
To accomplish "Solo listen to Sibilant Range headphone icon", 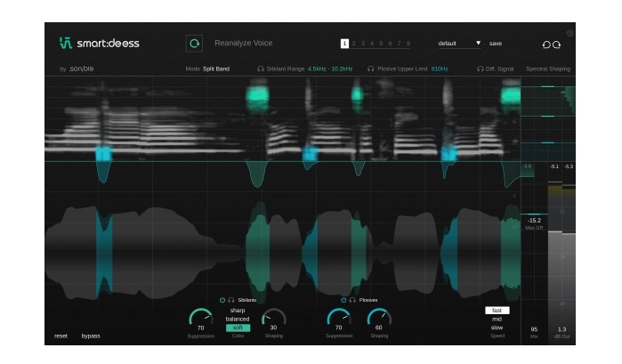I will click(x=260, y=69).
